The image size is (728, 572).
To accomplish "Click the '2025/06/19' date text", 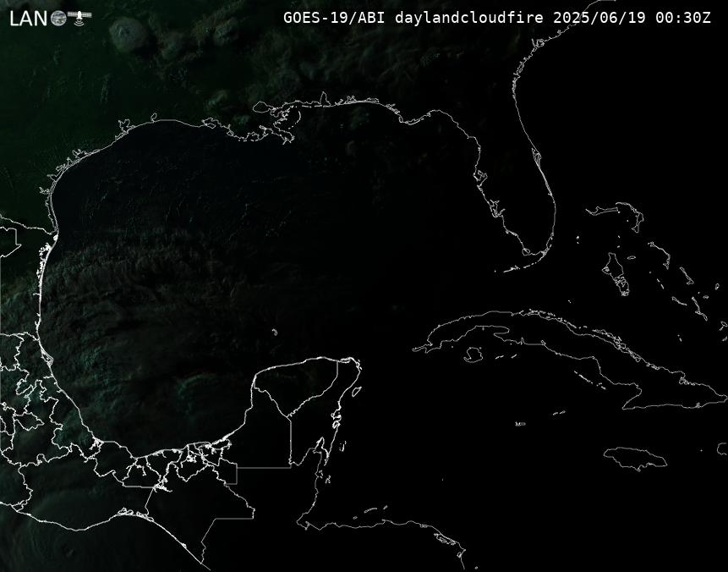I will pos(599,18).
